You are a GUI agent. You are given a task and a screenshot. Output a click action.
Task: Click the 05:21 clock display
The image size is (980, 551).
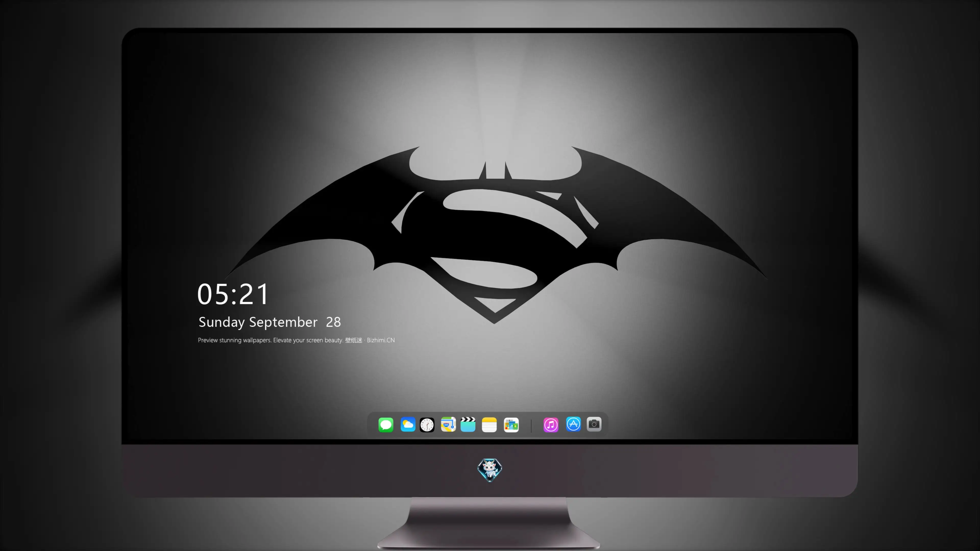(x=233, y=294)
